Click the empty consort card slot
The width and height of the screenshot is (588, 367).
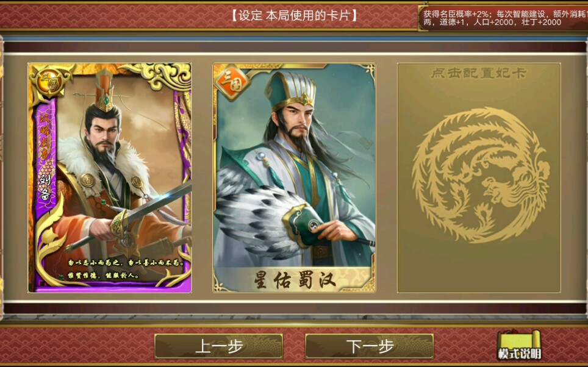(479, 177)
